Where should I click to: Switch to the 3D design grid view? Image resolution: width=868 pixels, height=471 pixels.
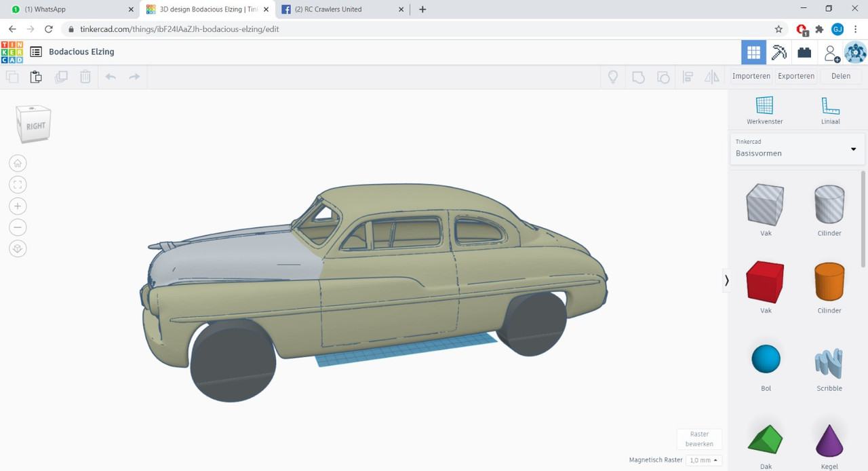click(753, 52)
